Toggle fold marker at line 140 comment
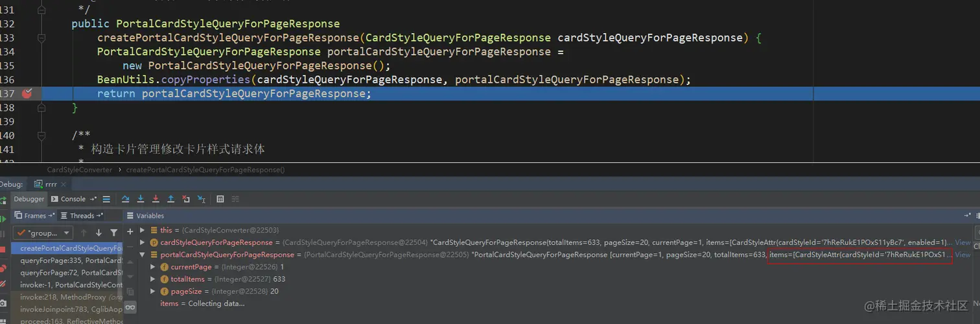Screen dimensions: 980x324 pos(41,135)
